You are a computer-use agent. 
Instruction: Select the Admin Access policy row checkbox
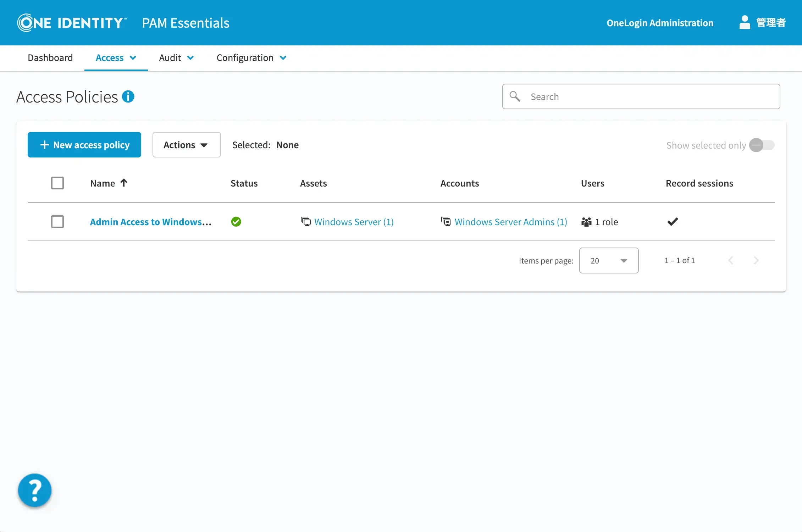click(x=57, y=222)
